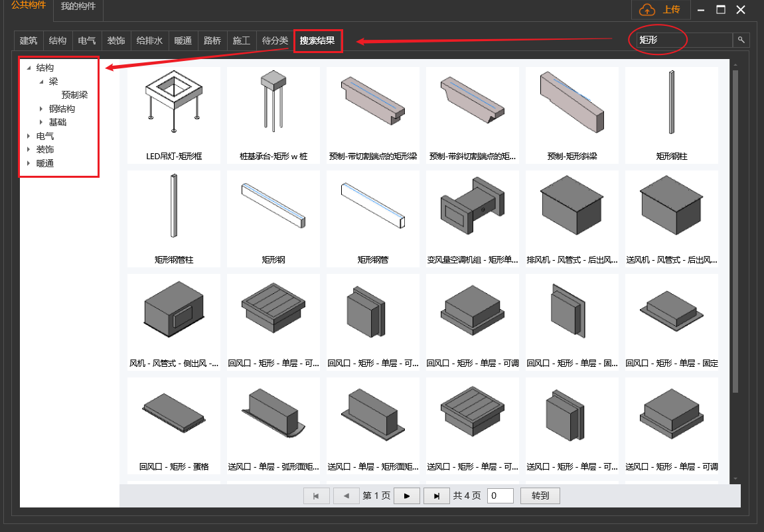This screenshot has height=532, width=764.
Task: Select the 矩形钢 beam thumbnail
Action: point(273,218)
